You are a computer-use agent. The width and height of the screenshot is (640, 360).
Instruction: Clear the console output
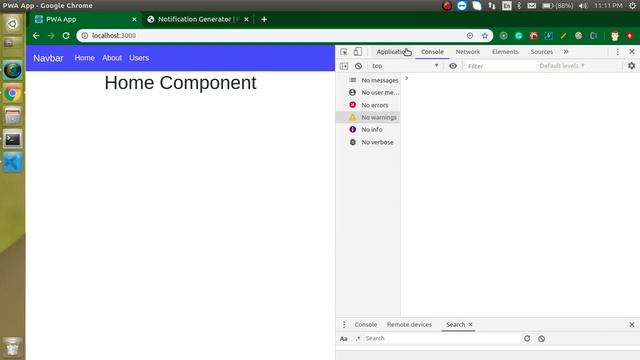tap(358, 66)
